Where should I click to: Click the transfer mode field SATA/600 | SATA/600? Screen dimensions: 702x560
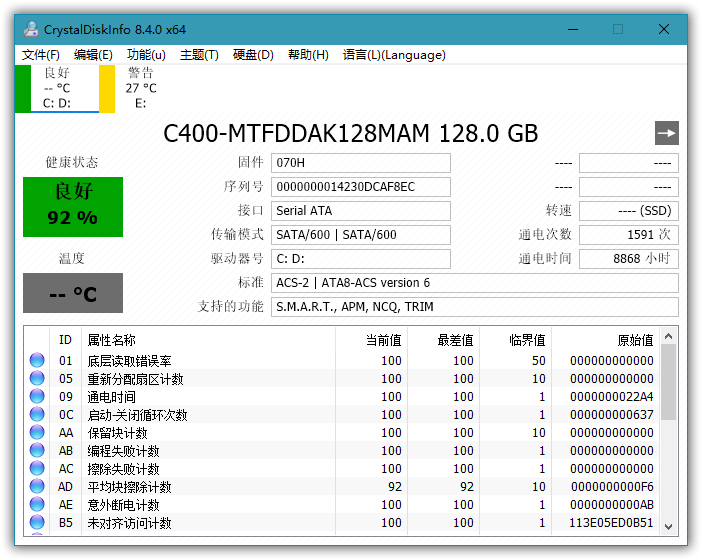tap(361, 235)
